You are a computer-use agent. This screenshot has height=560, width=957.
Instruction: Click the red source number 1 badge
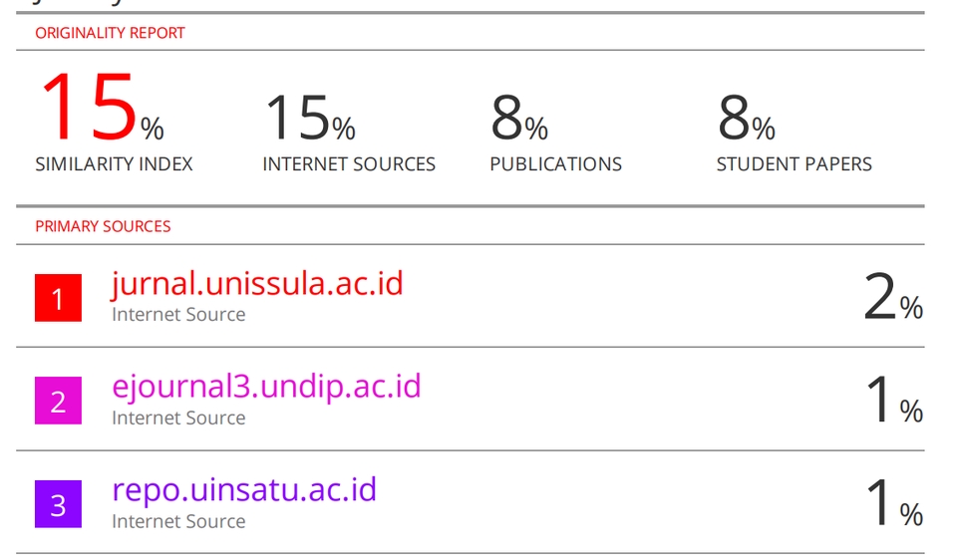(x=58, y=298)
